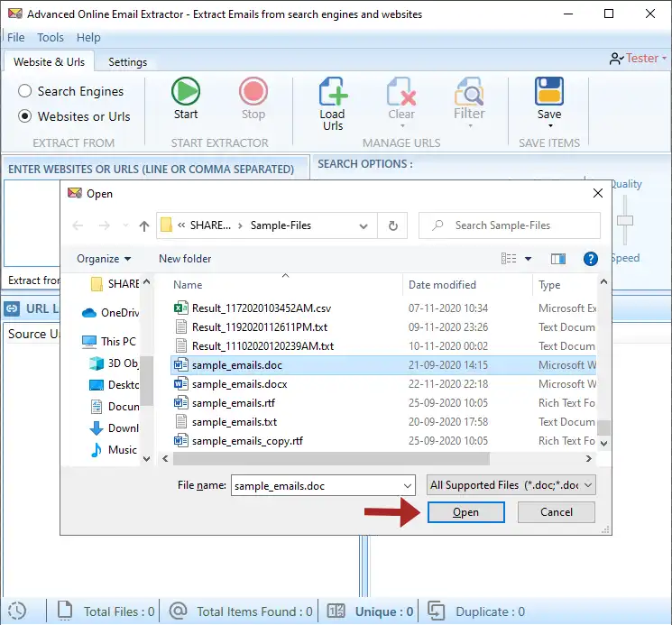Screen dimensions: 672x625
Task: Open Downloads folder in sidebar
Action: pos(114,428)
